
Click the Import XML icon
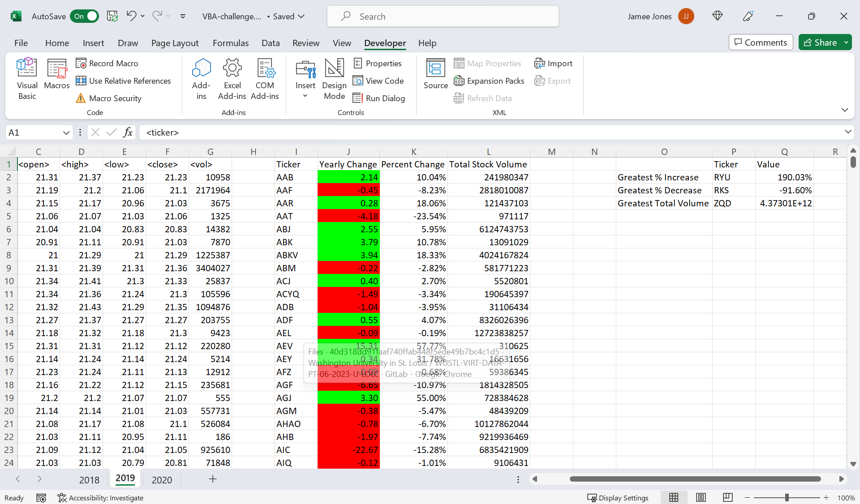[554, 63]
